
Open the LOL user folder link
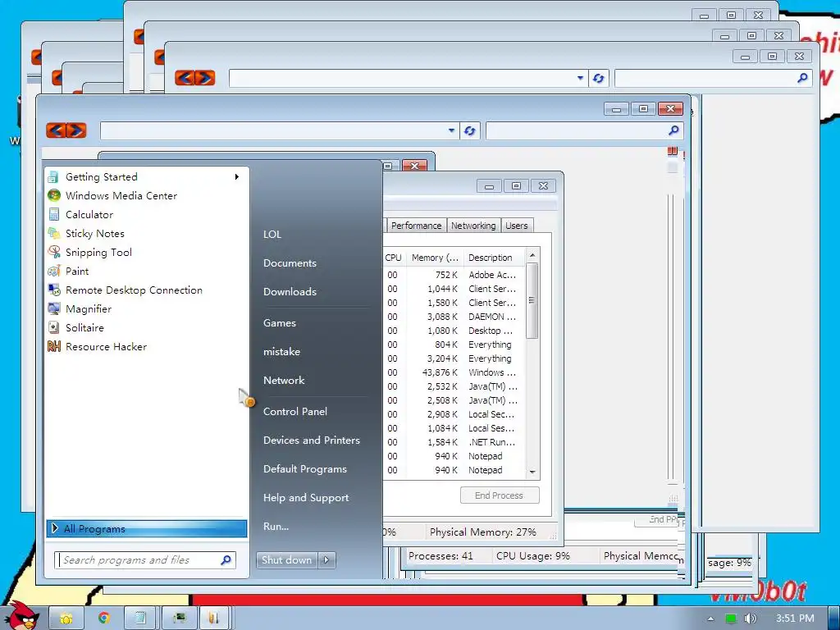click(x=272, y=235)
